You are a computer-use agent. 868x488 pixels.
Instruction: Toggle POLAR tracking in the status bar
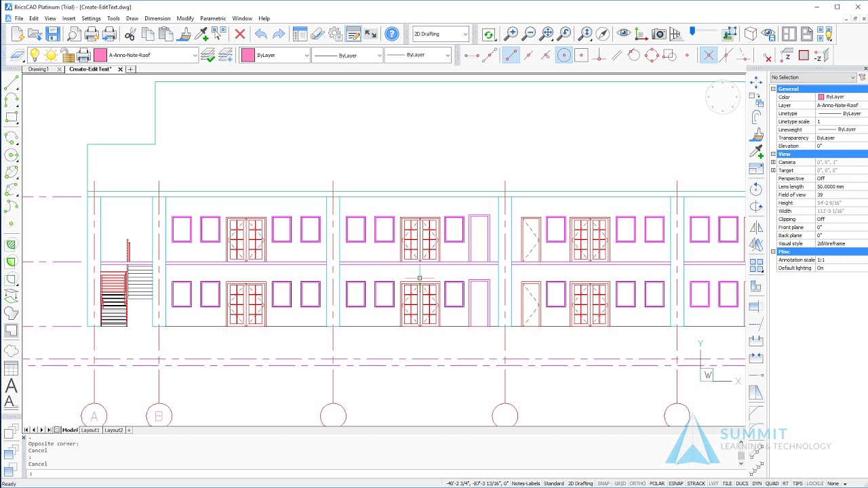[657, 483]
